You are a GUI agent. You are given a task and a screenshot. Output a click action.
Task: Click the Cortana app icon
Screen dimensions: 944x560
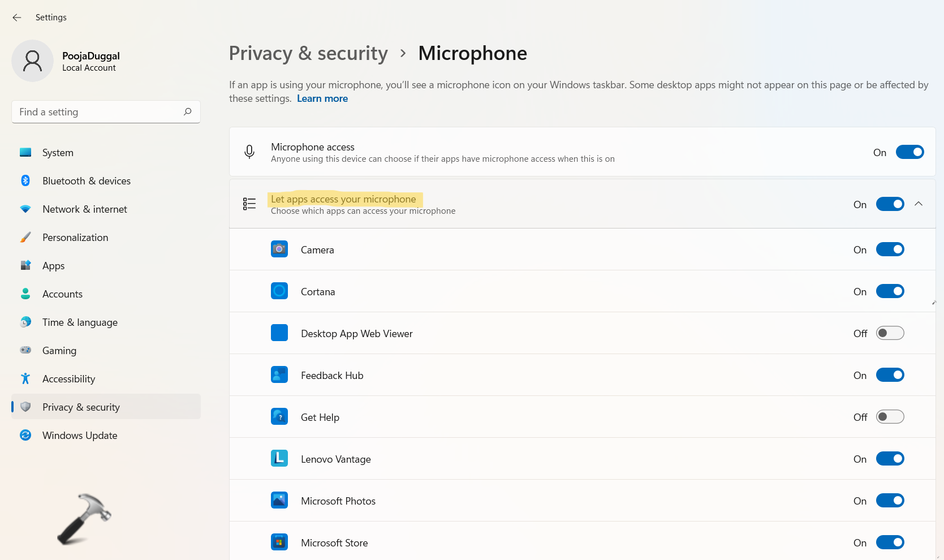click(279, 291)
